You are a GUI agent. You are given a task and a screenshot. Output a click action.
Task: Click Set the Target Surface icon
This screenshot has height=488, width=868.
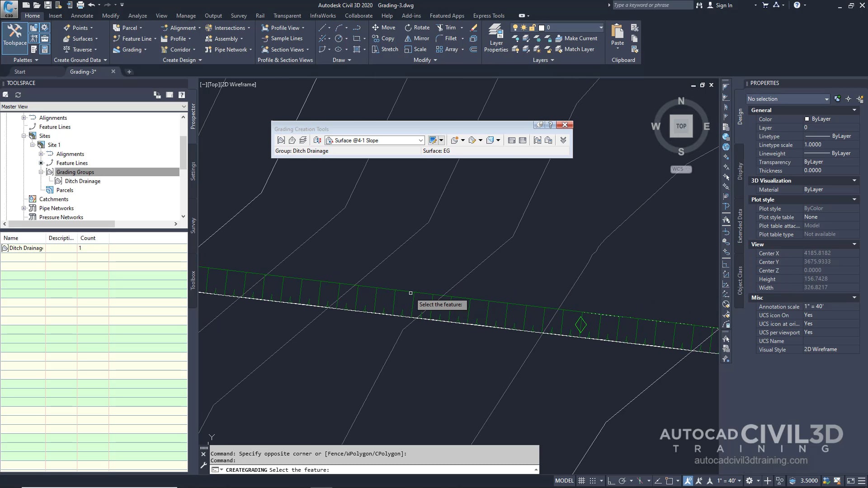[292, 140]
